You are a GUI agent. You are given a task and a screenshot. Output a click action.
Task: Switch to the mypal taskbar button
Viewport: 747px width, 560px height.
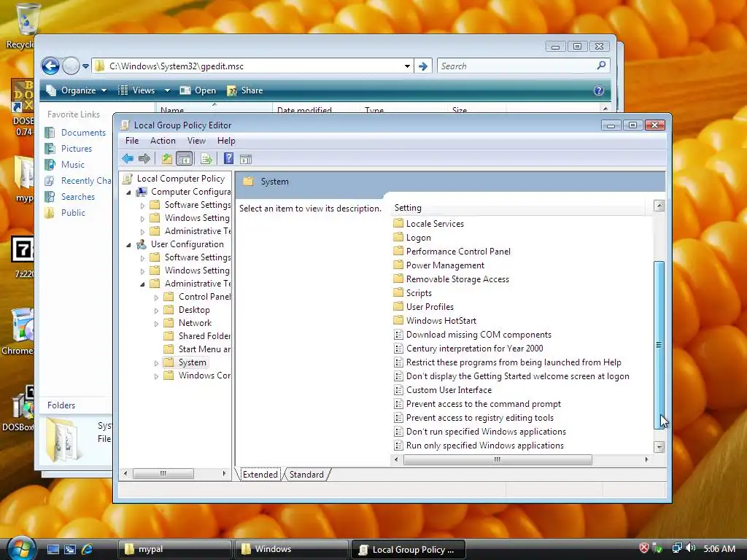coord(175,549)
